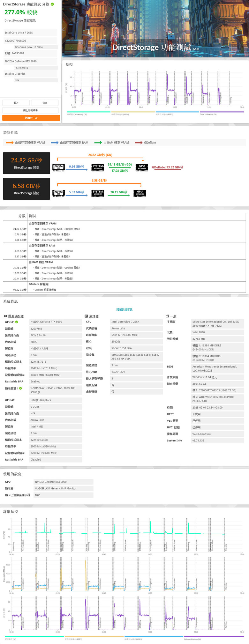Click the 32607MB GPU memory value
Image resolution: width=249 pixels, height=644 pixels.
(x=56, y=329)
